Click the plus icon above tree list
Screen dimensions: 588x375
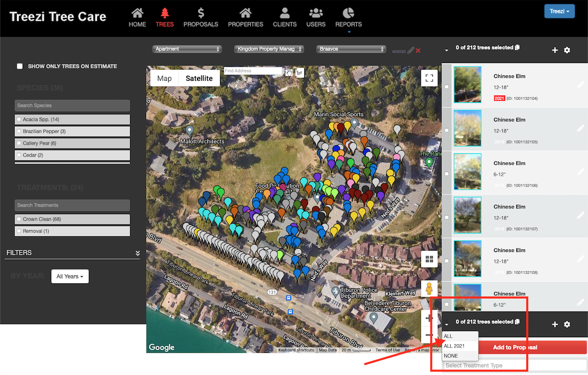(x=555, y=50)
